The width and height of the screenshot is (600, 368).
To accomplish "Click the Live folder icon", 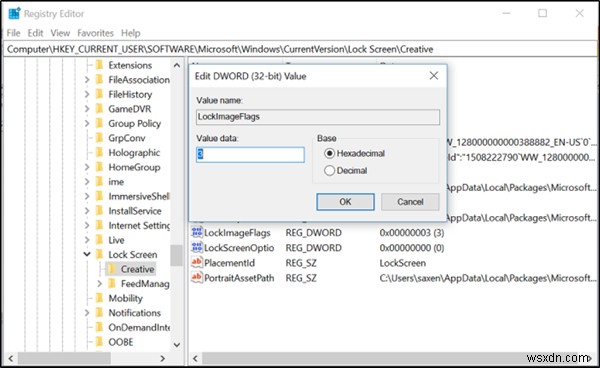I will click(99, 239).
